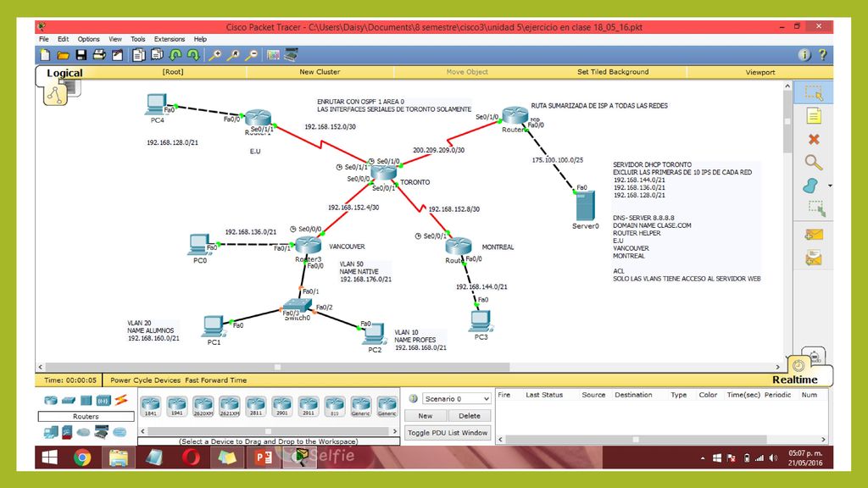Click the Zoom Reset magnifier icon

pyautogui.click(x=233, y=55)
